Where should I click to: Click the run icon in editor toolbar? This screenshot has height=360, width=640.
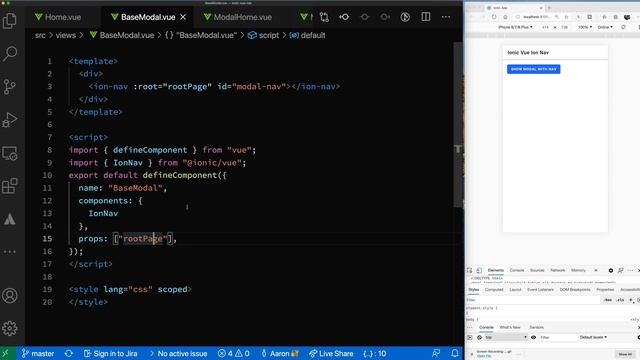405,17
